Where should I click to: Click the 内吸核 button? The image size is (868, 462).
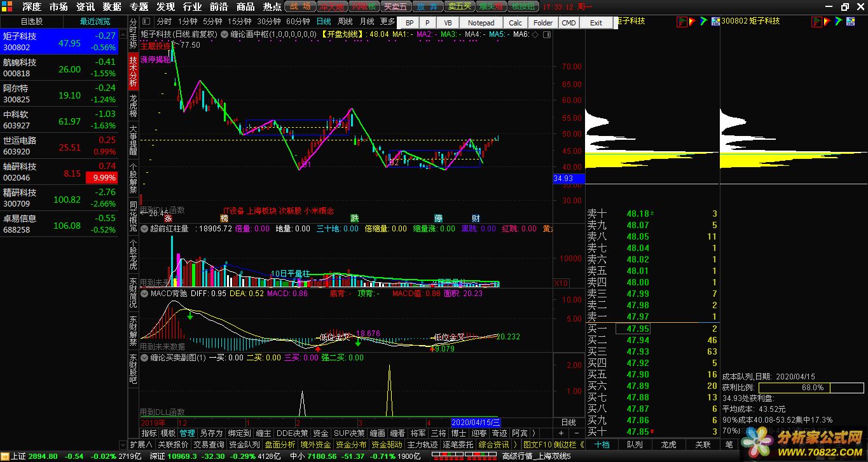tap(363, 7)
